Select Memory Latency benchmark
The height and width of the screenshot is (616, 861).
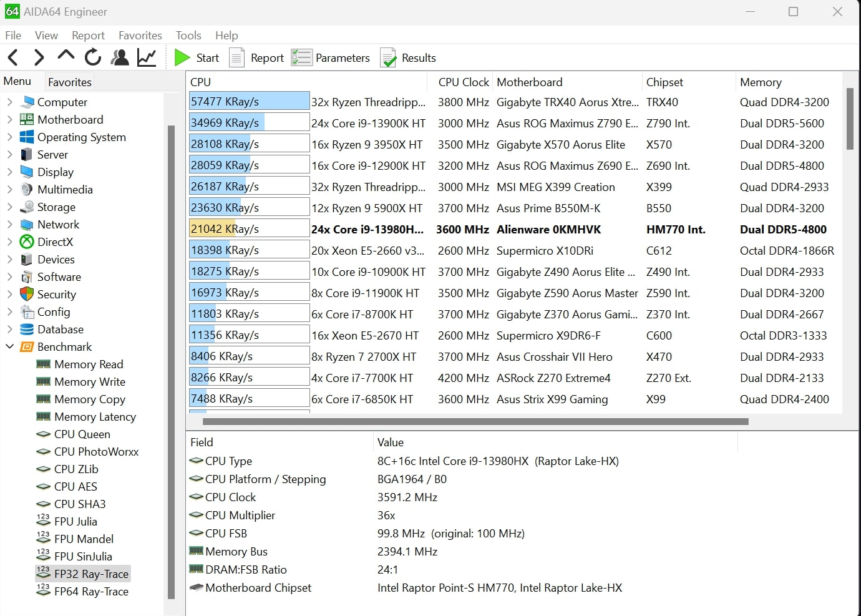(95, 416)
